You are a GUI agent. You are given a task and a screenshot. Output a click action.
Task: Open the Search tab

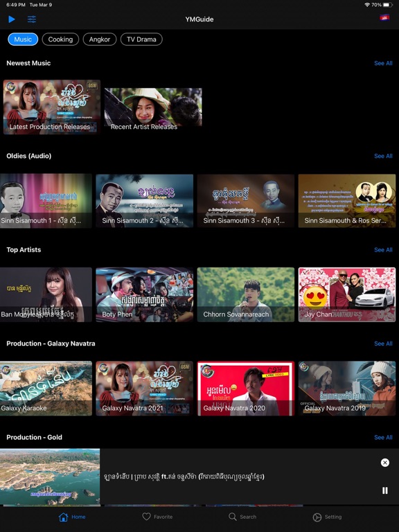[x=242, y=517]
